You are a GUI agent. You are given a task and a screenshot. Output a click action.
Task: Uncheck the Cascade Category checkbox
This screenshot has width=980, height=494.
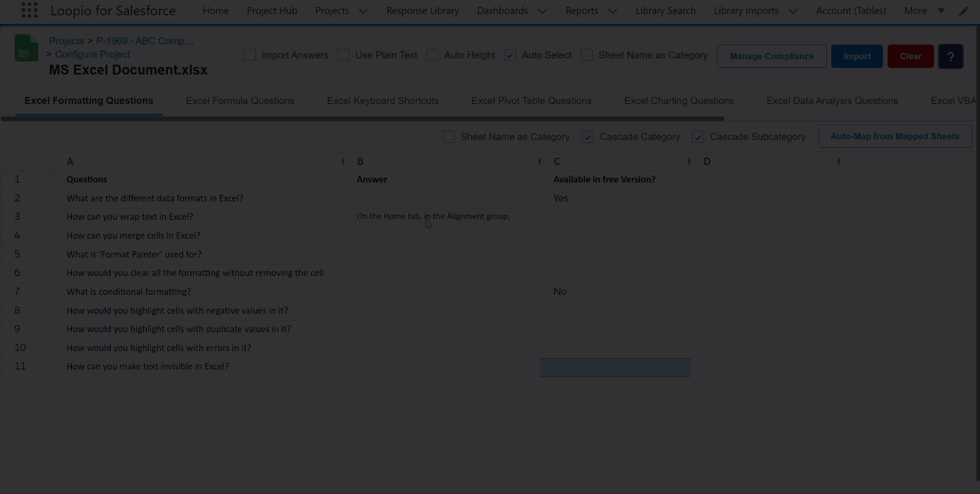coord(587,137)
